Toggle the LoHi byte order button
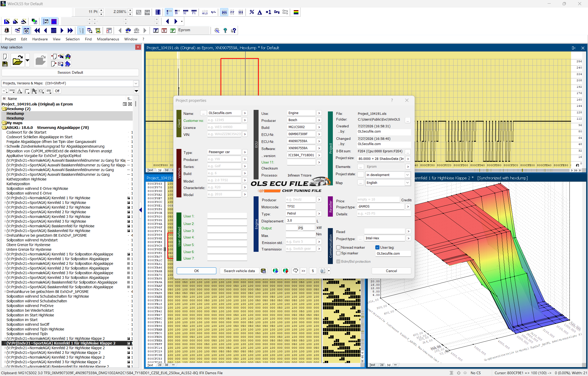 coord(205,12)
